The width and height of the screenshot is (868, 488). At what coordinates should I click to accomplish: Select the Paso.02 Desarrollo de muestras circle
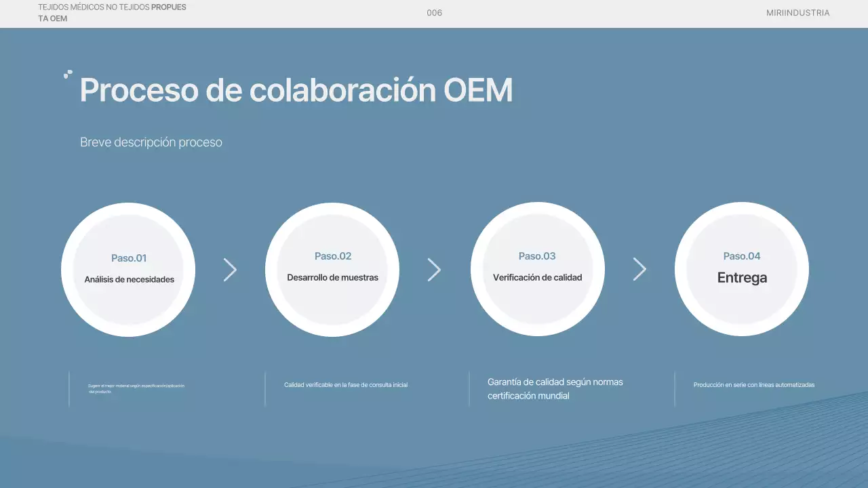tap(332, 268)
